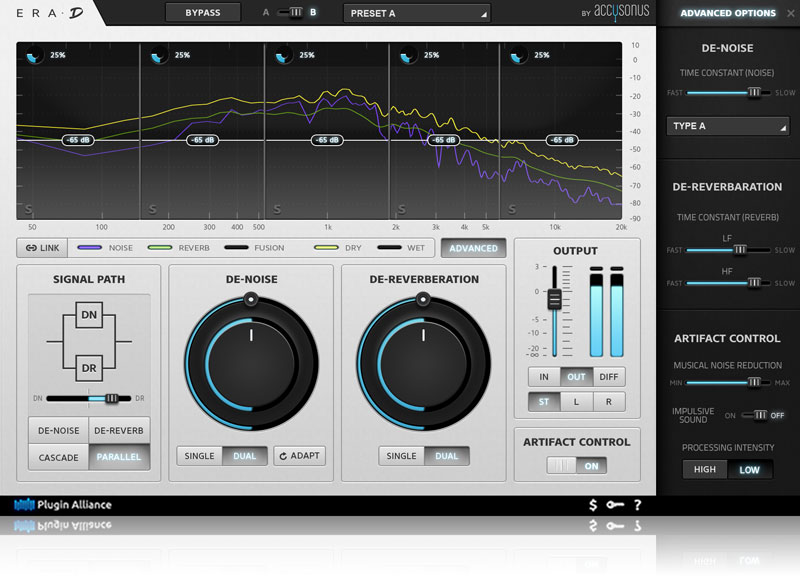Screen dimensions: 800x578
Task: Expand the Type A dropdown in De-Noise options
Action: click(728, 126)
